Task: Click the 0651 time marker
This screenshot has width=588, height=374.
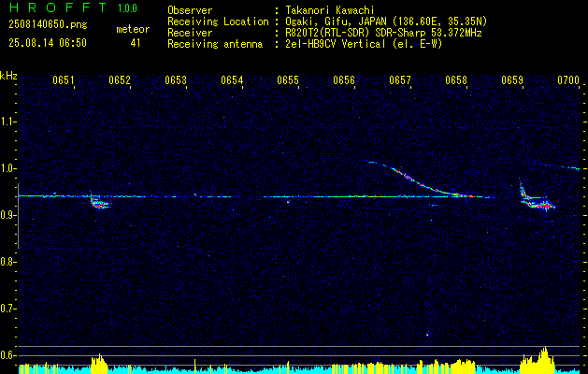Action: click(x=64, y=80)
